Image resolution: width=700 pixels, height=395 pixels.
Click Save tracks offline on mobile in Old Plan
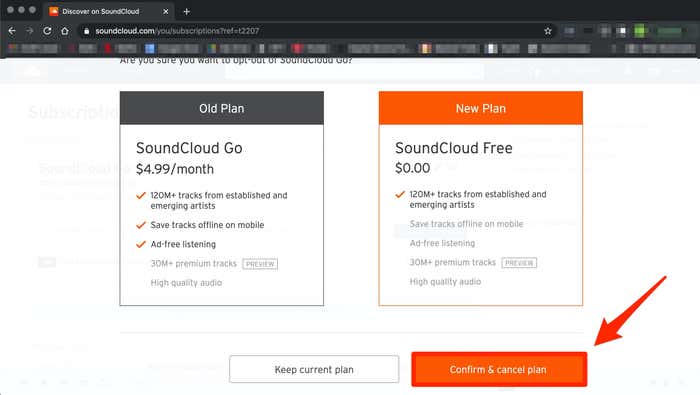click(207, 225)
